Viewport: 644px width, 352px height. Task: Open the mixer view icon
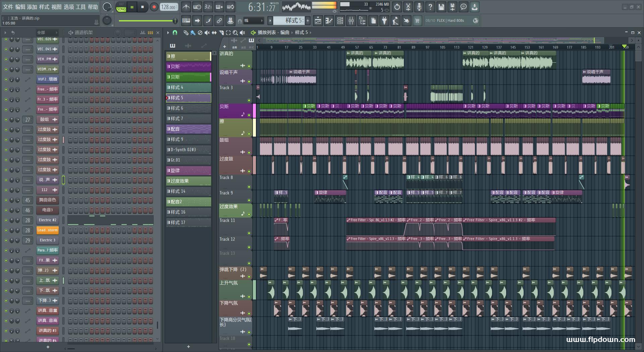click(x=351, y=21)
